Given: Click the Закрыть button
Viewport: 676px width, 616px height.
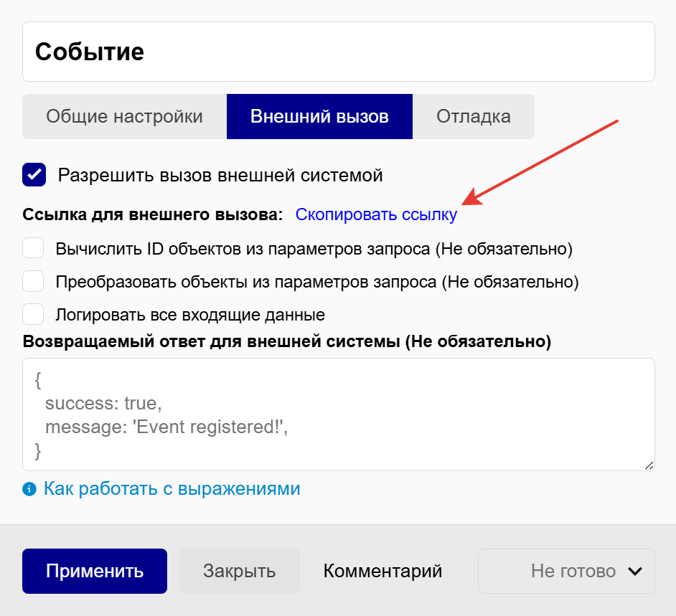Looking at the screenshot, I should pyautogui.click(x=239, y=572).
